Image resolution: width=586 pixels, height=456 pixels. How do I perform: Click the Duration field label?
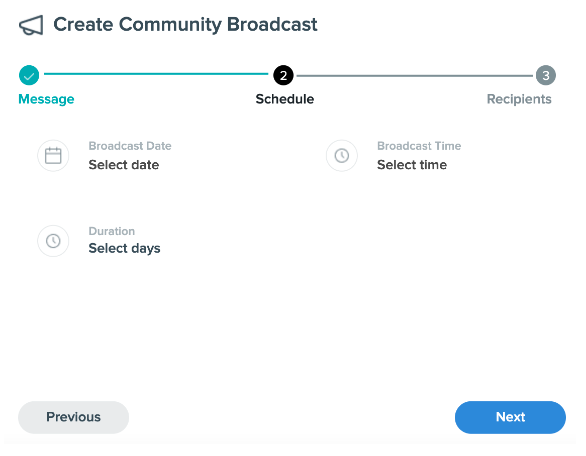(112, 231)
